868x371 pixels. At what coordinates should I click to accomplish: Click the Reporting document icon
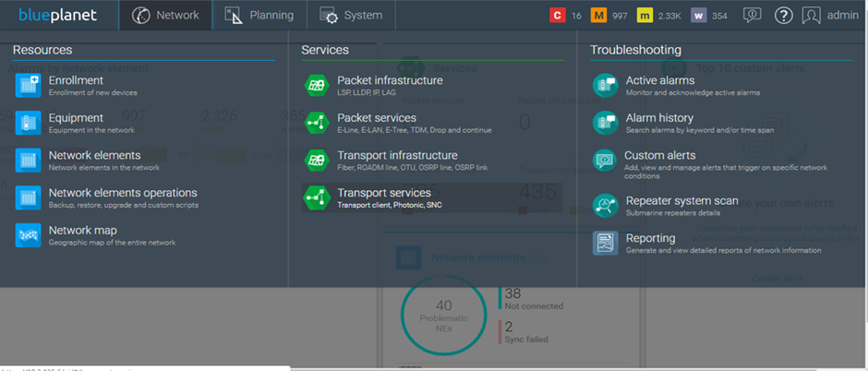click(x=605, y=244)
